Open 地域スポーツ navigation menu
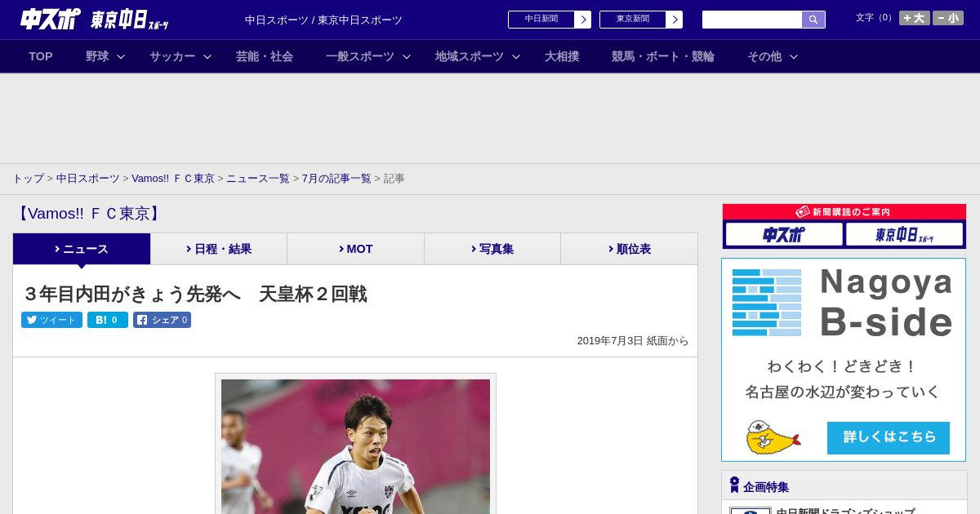980x514 pixels. 470,56
